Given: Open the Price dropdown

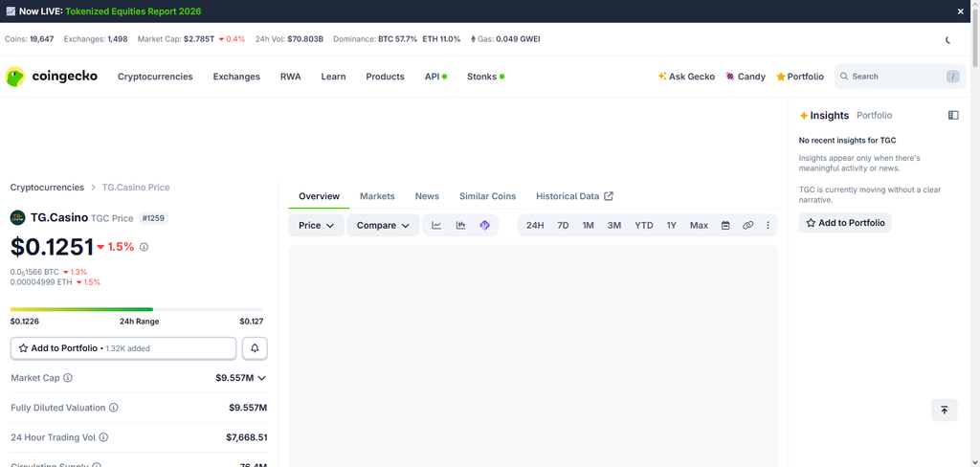Looking at the screenshot, I should [x=316, y=225].
